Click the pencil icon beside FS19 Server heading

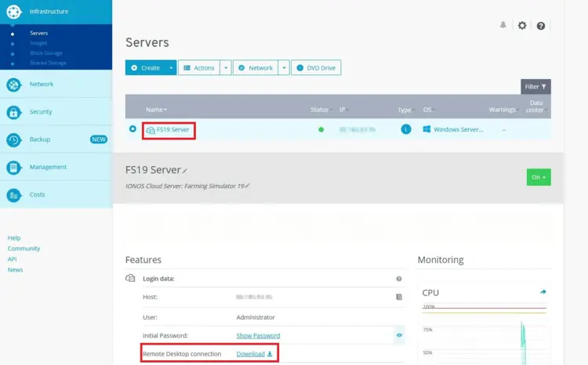pyautogui.click(x=186, y=171)
